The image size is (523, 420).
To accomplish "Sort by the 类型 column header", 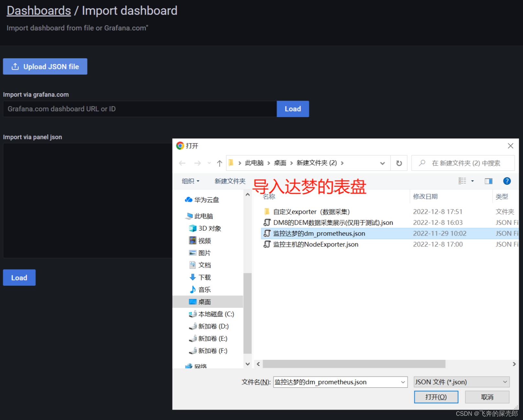I will 502,196.
